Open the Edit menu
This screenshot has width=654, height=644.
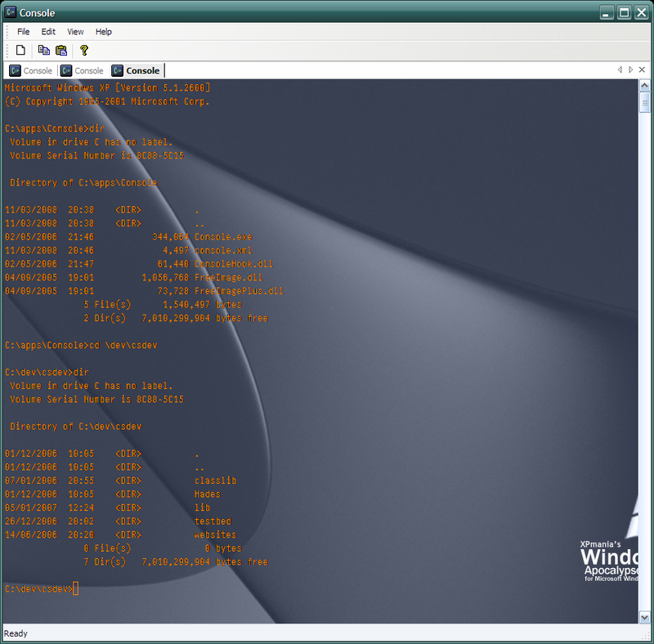49,32
